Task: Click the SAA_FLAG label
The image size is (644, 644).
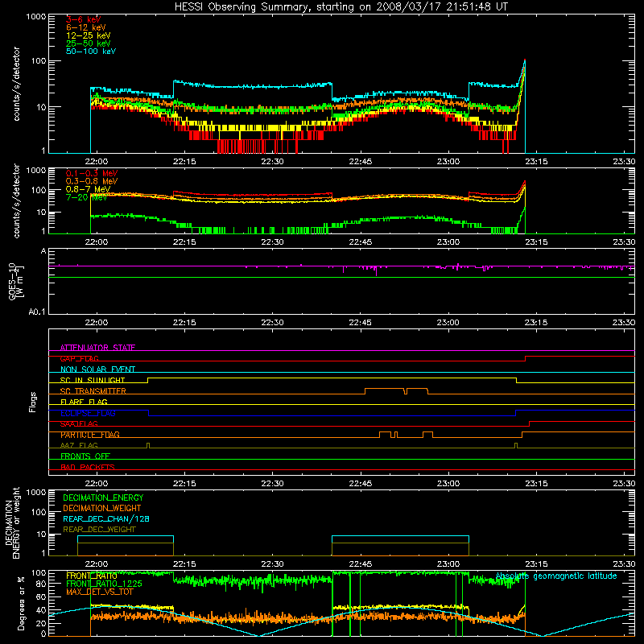Action: pos(79,424)
